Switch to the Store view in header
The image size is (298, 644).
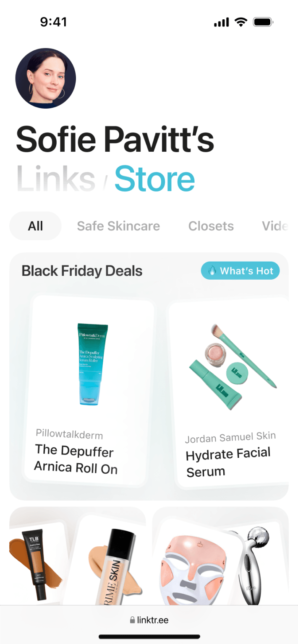click(155, 179)
